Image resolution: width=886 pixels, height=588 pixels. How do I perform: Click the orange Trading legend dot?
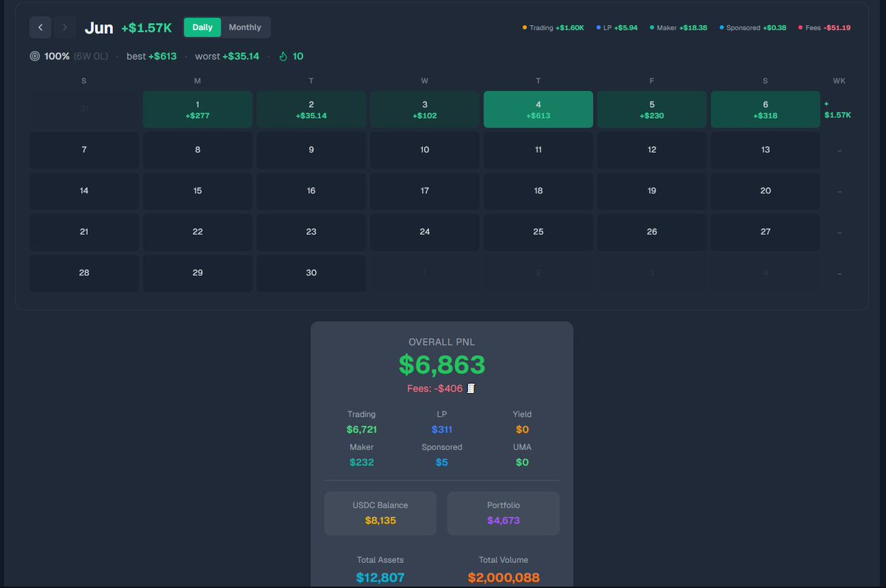525,28
